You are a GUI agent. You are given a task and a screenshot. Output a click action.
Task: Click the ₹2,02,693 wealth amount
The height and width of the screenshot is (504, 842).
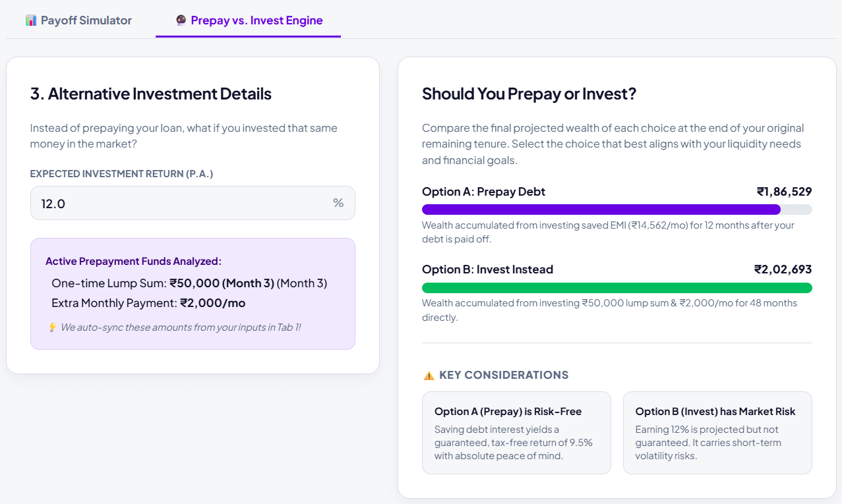(783, 269)
